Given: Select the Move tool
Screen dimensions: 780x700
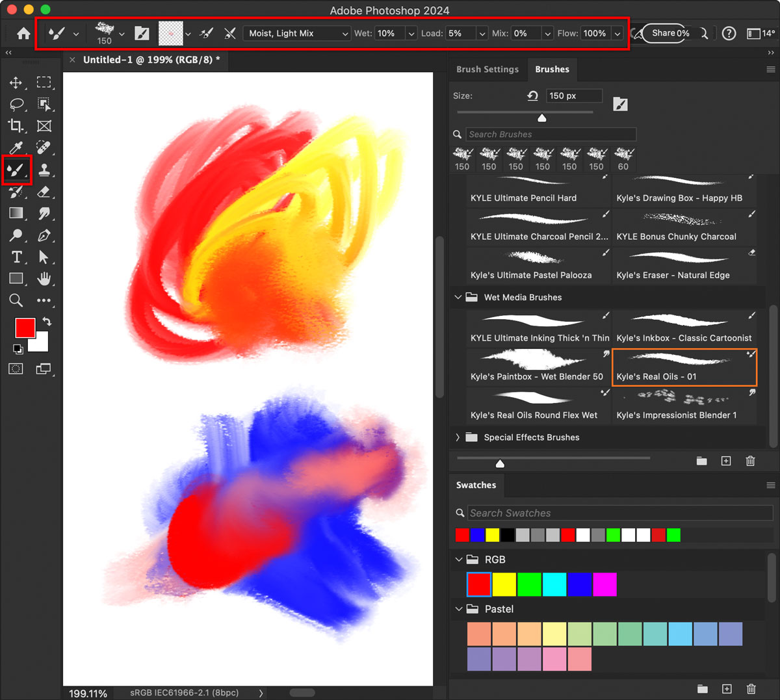Looking at the screenshot, I should (x=16, y=83).
